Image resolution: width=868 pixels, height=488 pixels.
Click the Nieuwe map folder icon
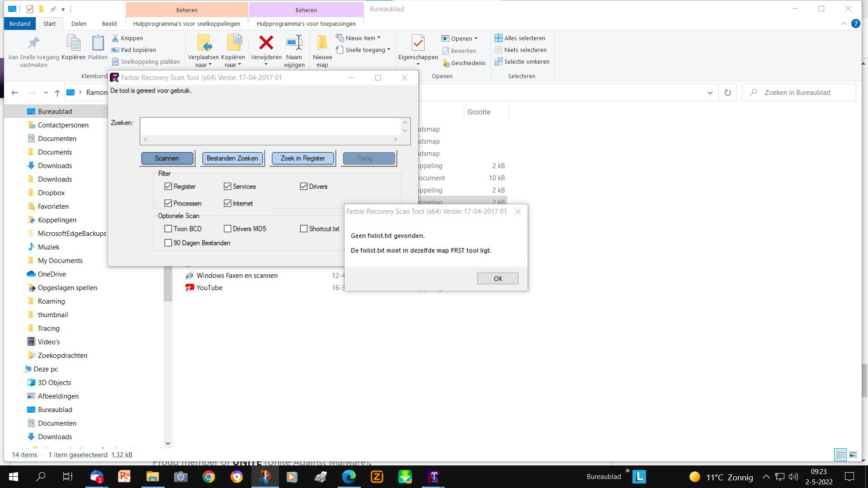tap(322, 43)
